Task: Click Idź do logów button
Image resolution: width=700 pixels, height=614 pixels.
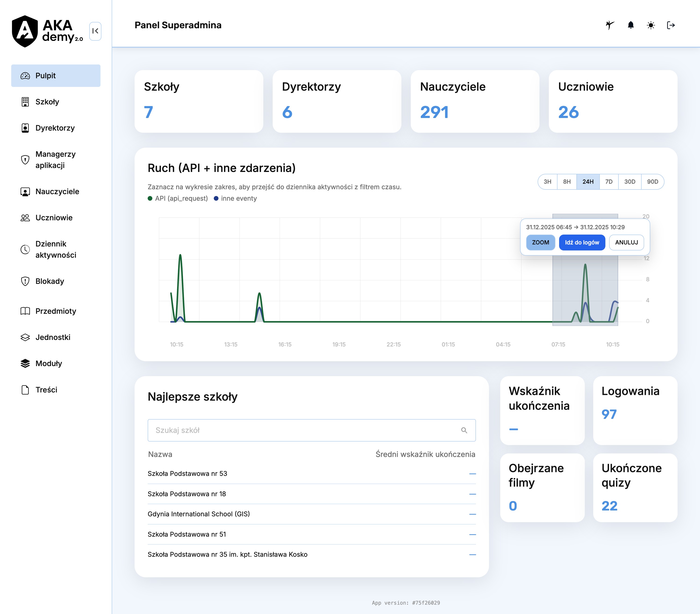Action: pyautogui.click(x=582, y=243)
